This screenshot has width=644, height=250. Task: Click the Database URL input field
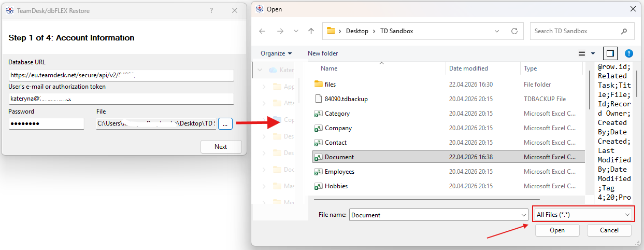point(121,75)
